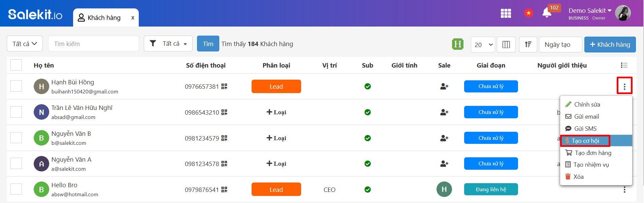Expand the leftmost 'Tất cả' dropdown
The image size is (644, 203).
coord(25,44)
